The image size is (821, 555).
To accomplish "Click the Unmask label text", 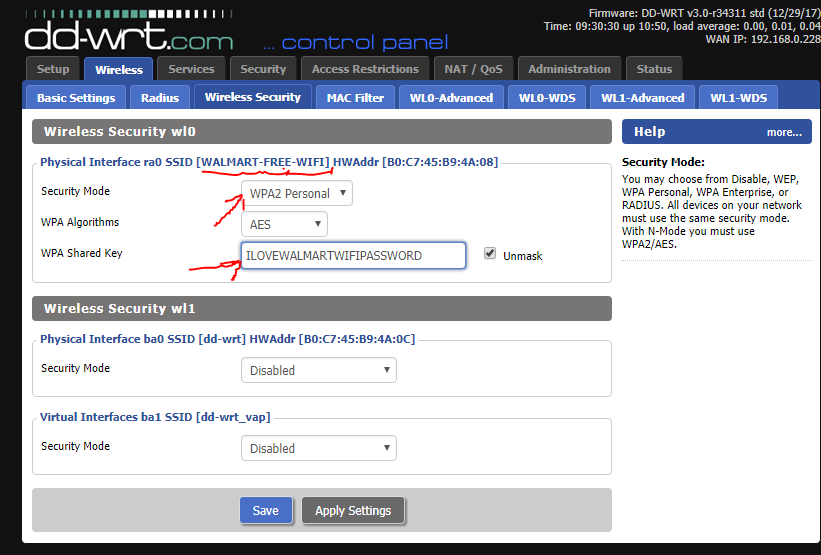I will [523, 256].
